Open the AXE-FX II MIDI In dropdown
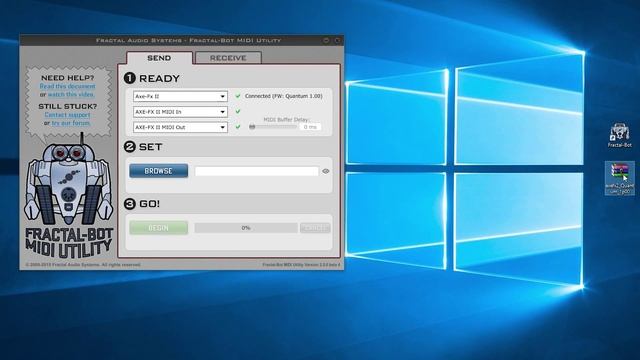640x360 pixels. pyautogui.click(x=180, y=112)
